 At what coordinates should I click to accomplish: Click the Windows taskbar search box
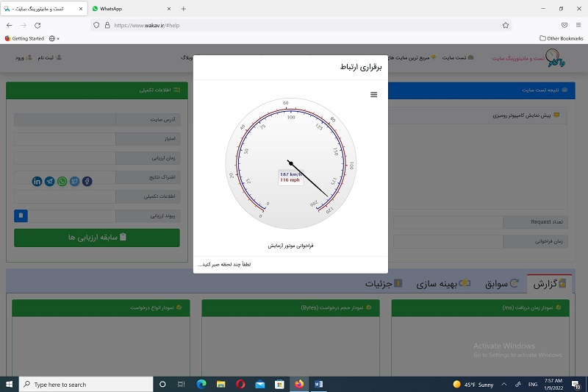[x=85, y=384]
